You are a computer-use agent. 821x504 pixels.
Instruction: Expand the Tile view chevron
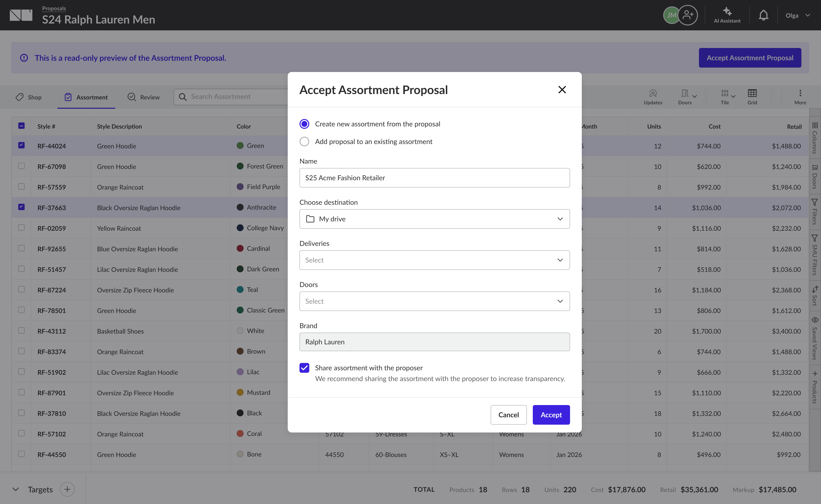733,96
